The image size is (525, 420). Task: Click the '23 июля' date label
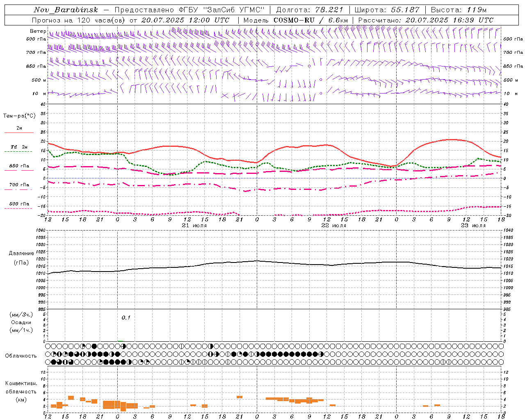pyautogui.click(x=473, y=226)
